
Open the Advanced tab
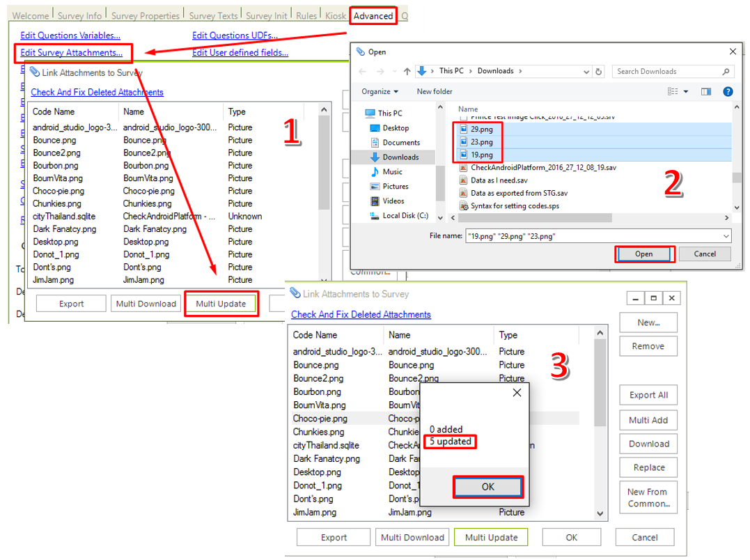tap(373, 16)
